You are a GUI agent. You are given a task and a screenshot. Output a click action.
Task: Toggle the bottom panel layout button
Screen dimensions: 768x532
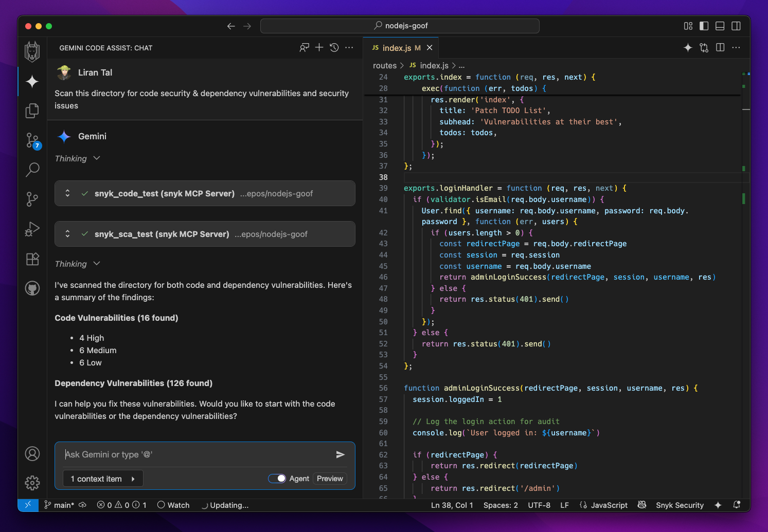coord(720,26)
